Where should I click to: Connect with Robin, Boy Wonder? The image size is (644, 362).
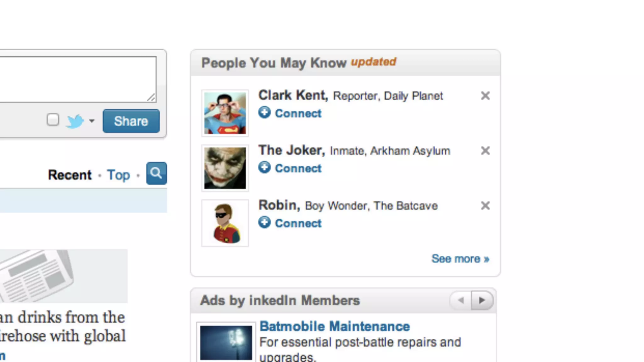coord(298,223)
